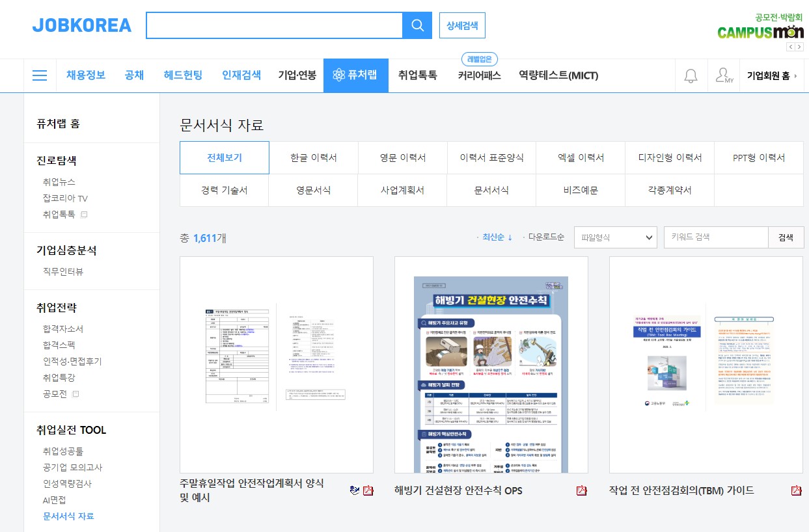Click the 상세검색 button
Viewport: 809px width, 532px height.
463,25
